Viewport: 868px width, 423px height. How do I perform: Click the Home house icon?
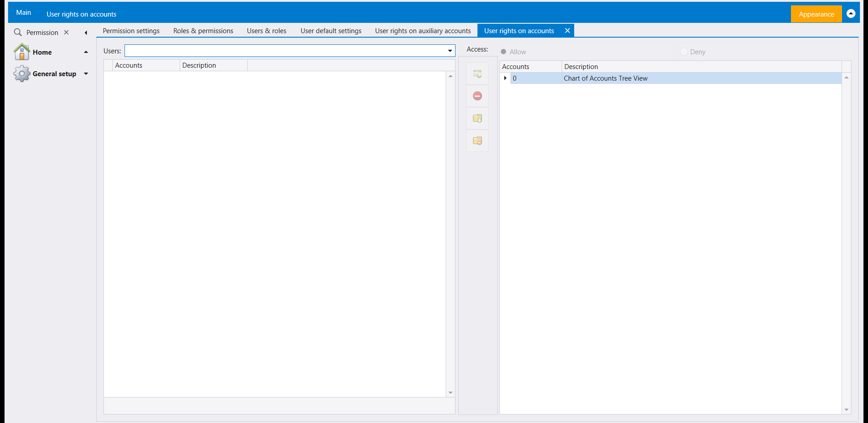(x=21, y=52)
